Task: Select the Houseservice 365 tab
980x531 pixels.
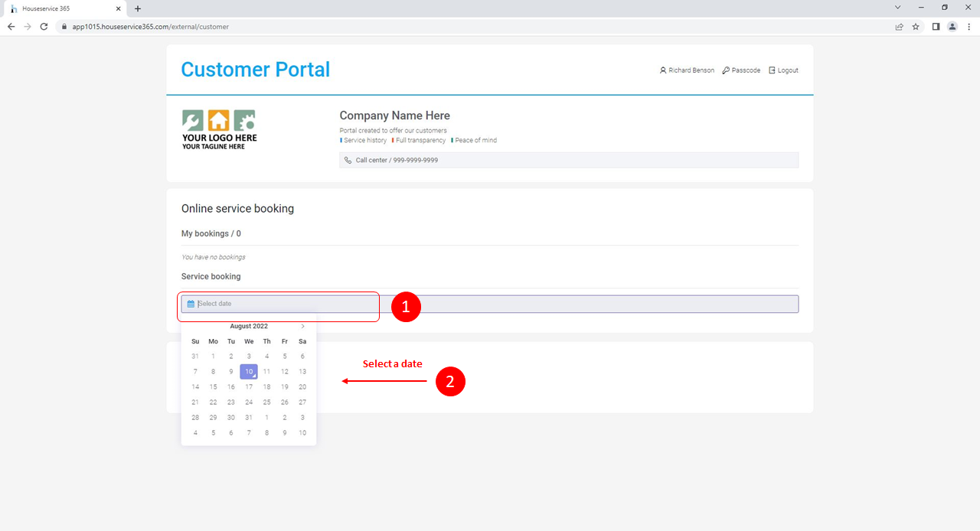Action: click(65, 8)
